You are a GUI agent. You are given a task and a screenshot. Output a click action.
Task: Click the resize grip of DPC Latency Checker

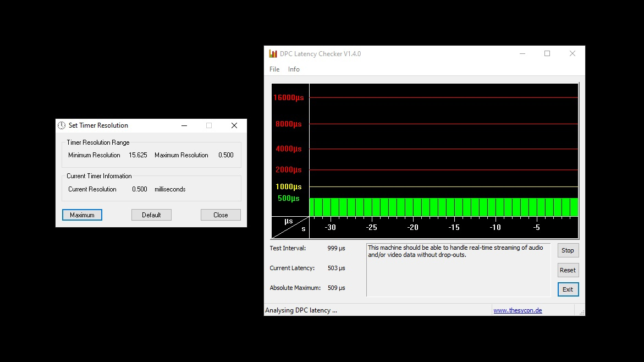pyautogui.click(x=581, y=312)
